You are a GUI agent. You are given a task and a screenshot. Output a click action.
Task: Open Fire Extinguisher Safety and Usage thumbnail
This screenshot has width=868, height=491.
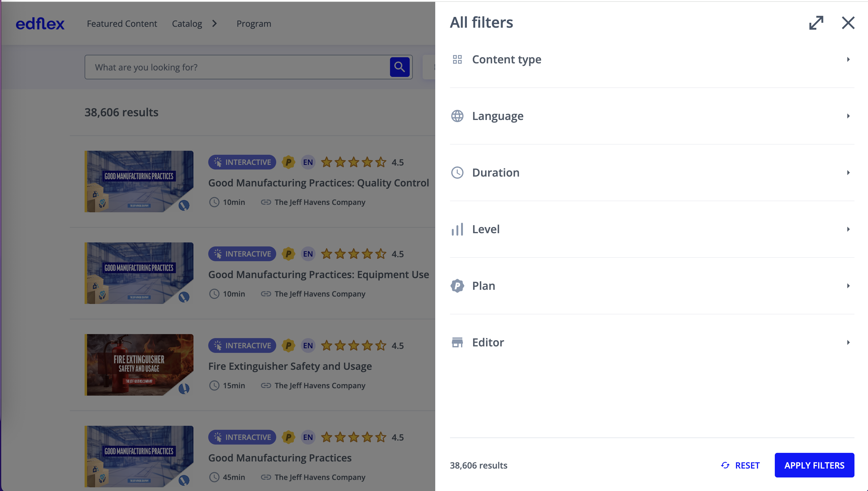coord(139,365)
